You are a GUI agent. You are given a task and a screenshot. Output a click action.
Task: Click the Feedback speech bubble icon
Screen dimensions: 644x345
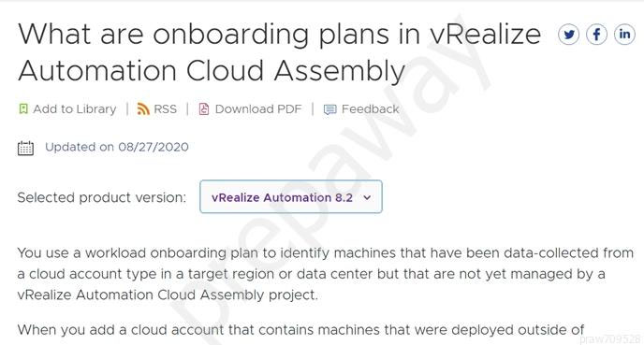[329, 109]
